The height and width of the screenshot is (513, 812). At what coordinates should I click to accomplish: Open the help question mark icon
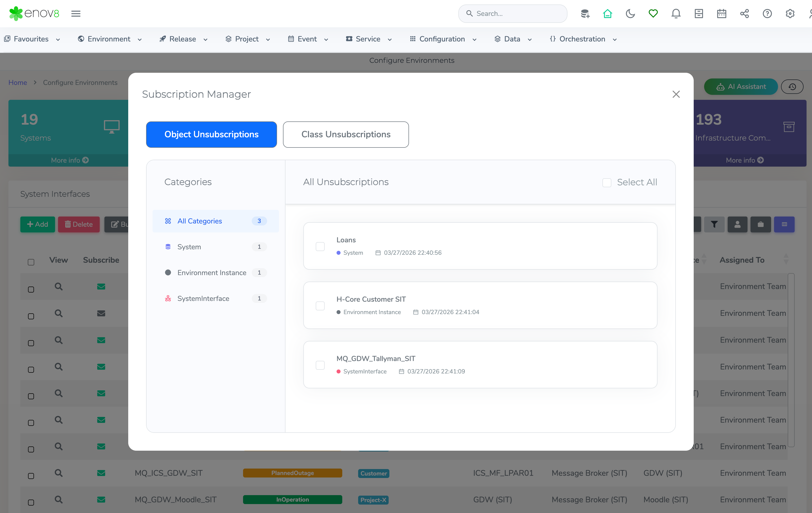click(767, 13)
